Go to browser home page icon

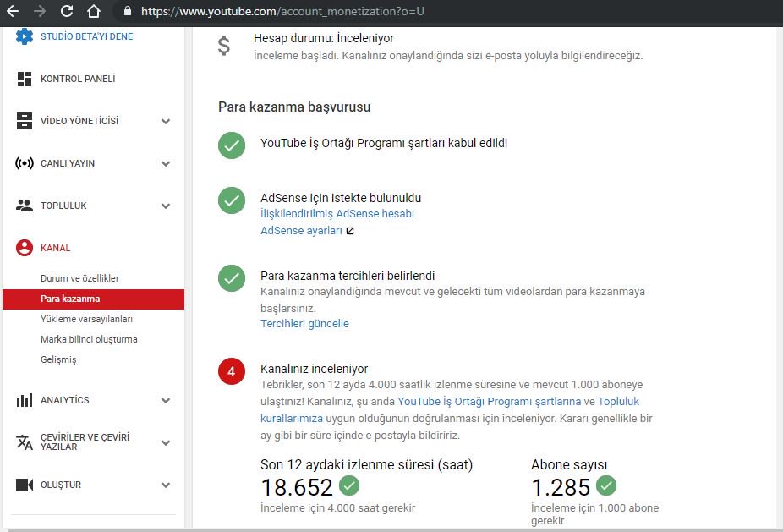click(x=93, y=10)
